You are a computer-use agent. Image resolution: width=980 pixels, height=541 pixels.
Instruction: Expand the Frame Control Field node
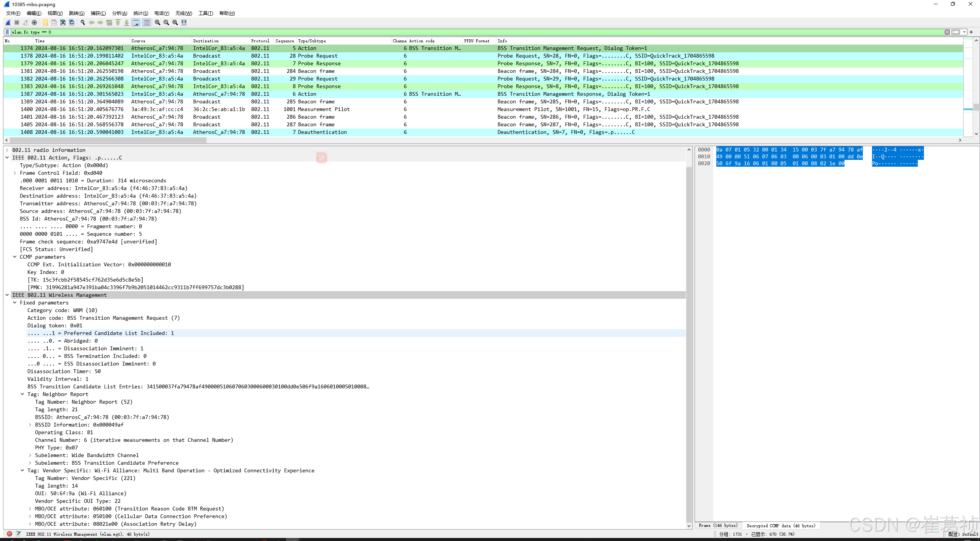pos(15,173)
